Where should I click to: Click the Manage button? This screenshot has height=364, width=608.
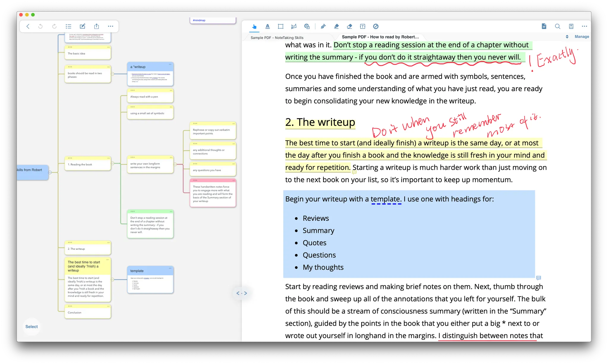[x=582, y=37]
